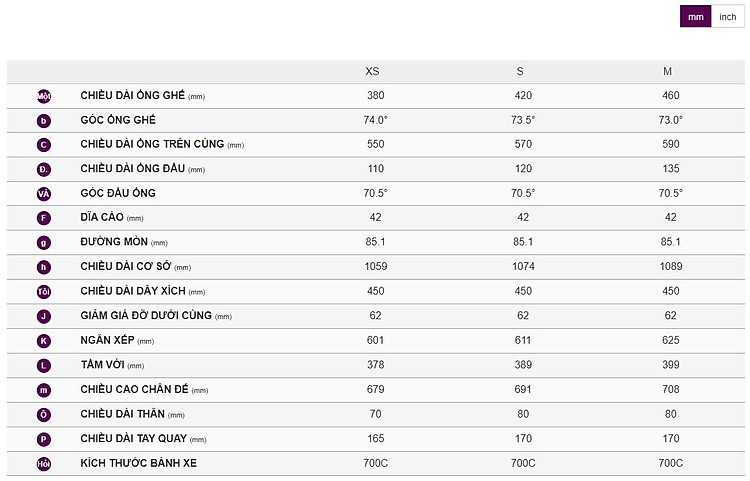
Task: Click the purple 'L' icon beside Tầm với
Action: tap(44, 365)
